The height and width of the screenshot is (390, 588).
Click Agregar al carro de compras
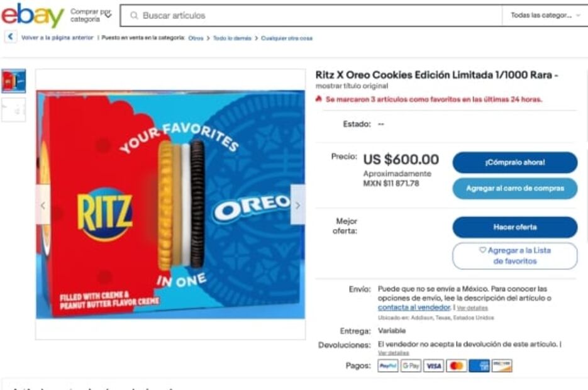click(514, 188)
